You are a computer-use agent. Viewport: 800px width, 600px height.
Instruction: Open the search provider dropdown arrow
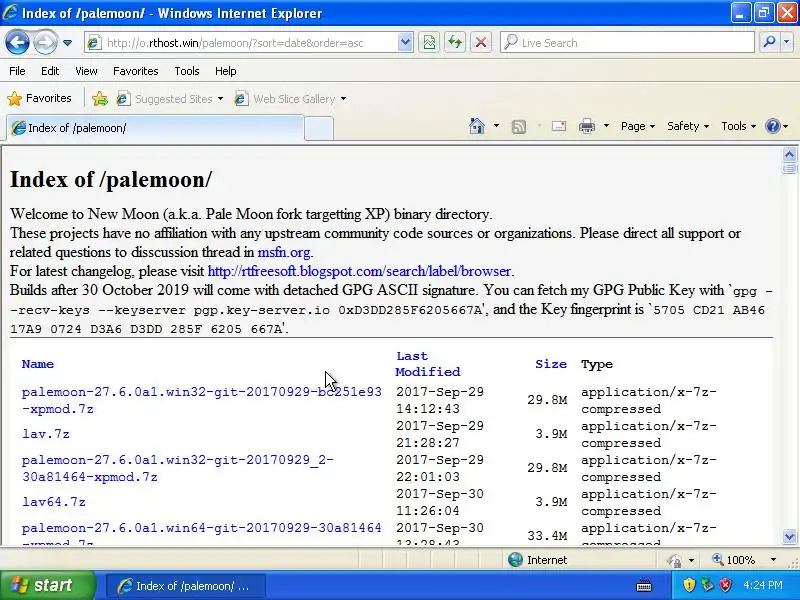[786, 43]
